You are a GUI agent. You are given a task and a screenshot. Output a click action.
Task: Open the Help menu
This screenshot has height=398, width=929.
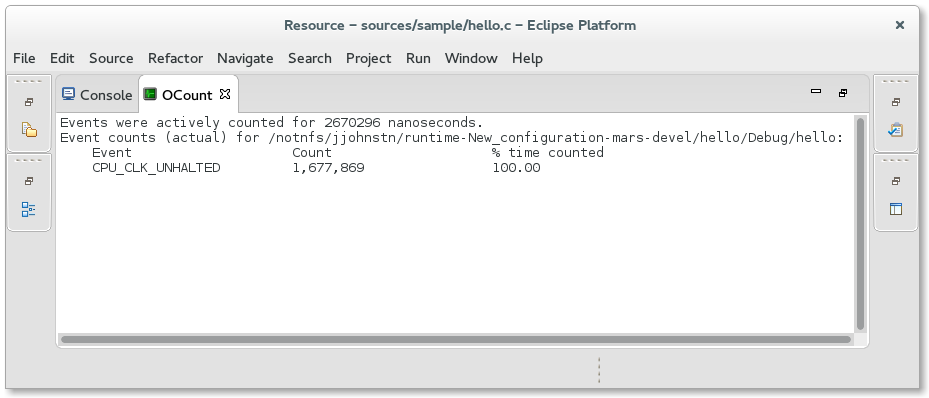coord(527,58)
